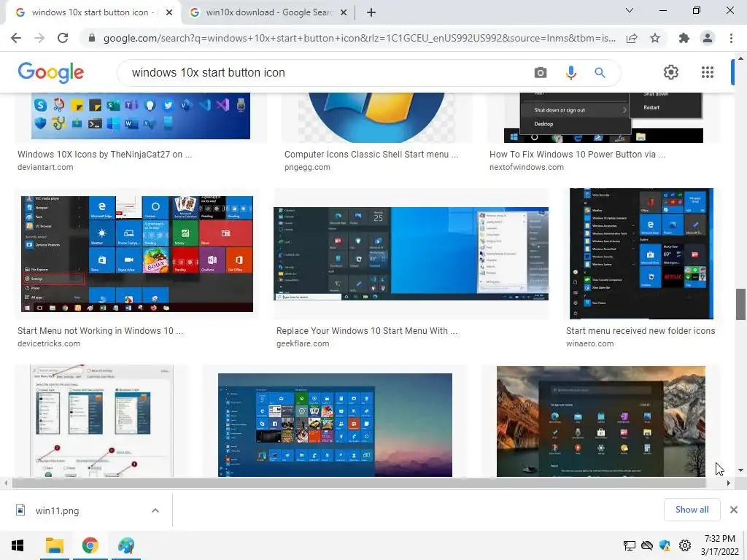Screen dimensions: 747x560
Task: Open Computer Icons Classic Shell Start menu link
Action: point(371,155)
